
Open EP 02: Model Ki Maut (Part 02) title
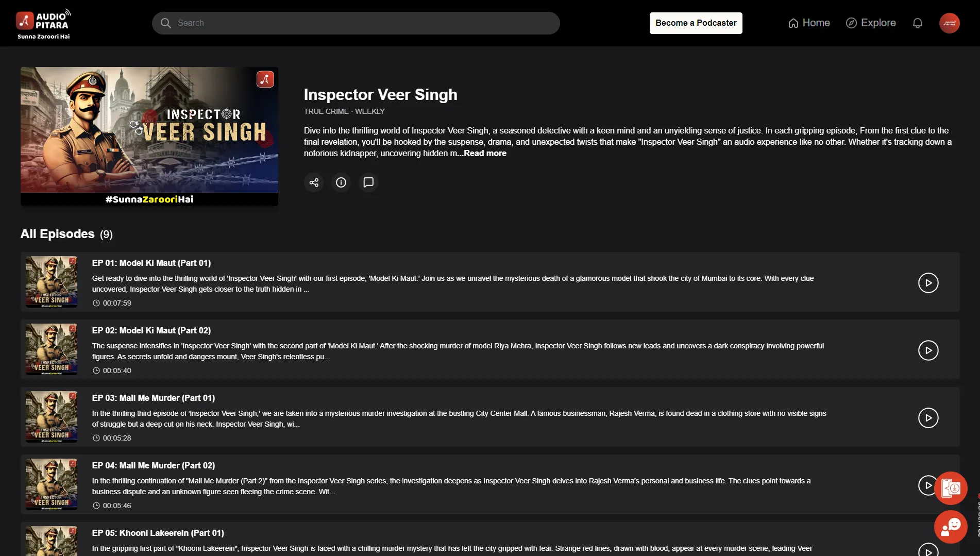(x=151, y=331)
